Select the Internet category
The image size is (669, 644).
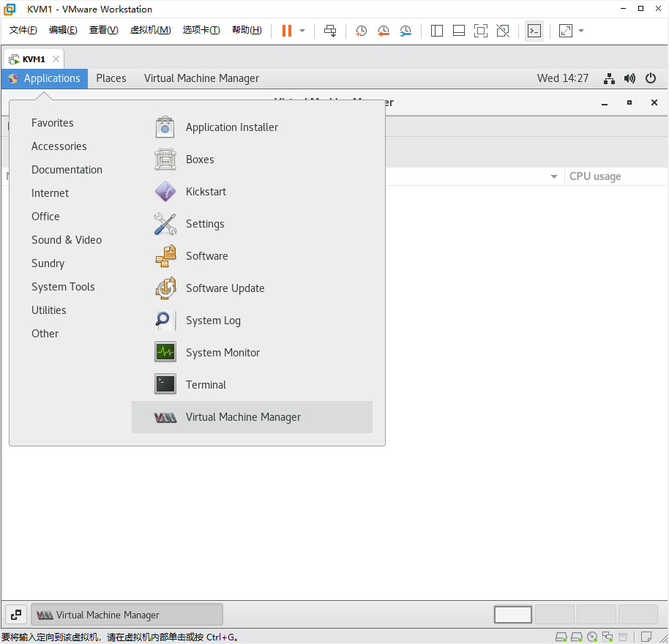point(50,193)
